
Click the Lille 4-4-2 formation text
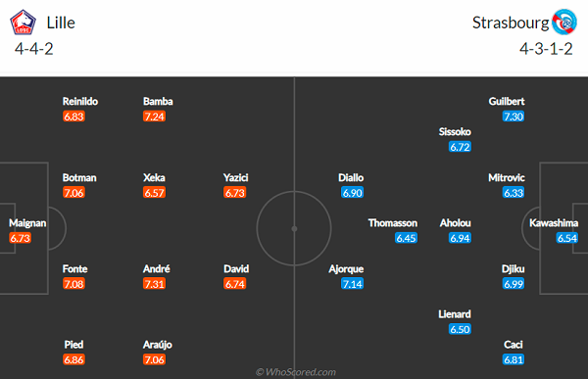[x=33, y=49]
